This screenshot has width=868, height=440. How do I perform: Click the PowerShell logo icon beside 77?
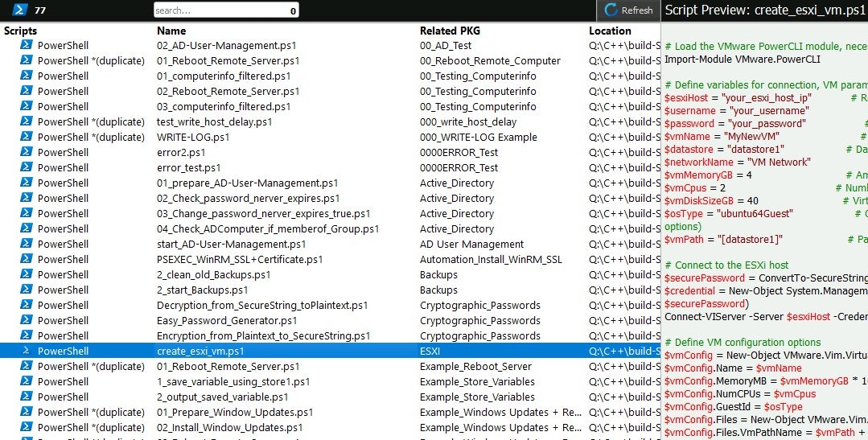click(20, 10)
